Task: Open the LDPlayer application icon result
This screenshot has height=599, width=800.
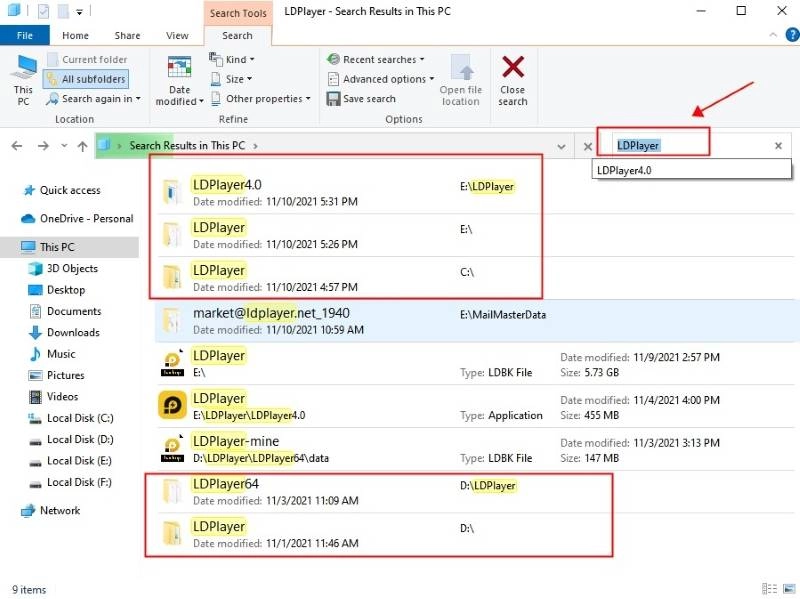Action: [x=173, y=405]
